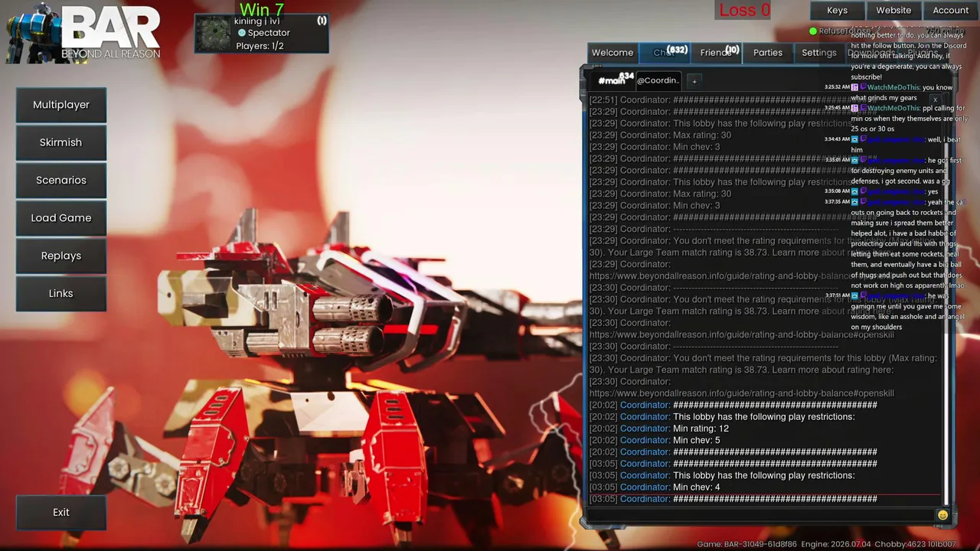Open the Scenarios menu

[61, 180]
